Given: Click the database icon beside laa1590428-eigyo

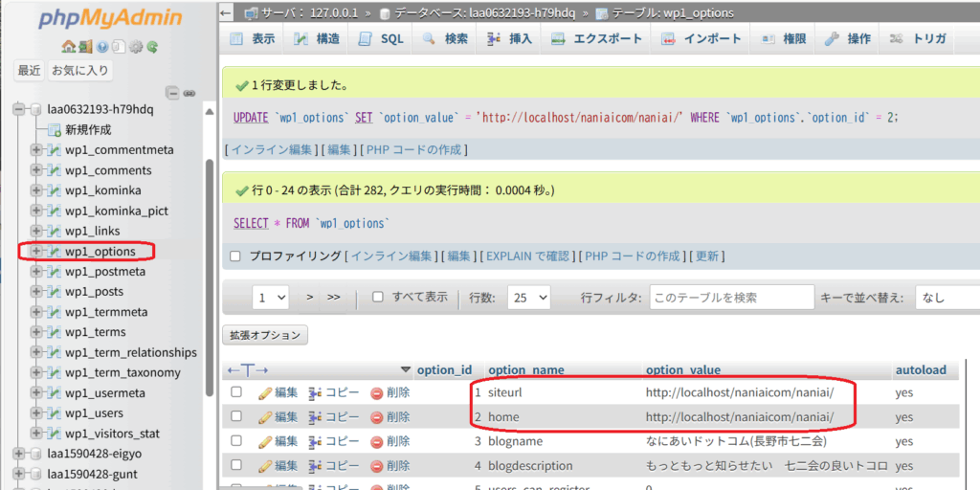Looking at the screenshot, I should [x=36, y=453].
